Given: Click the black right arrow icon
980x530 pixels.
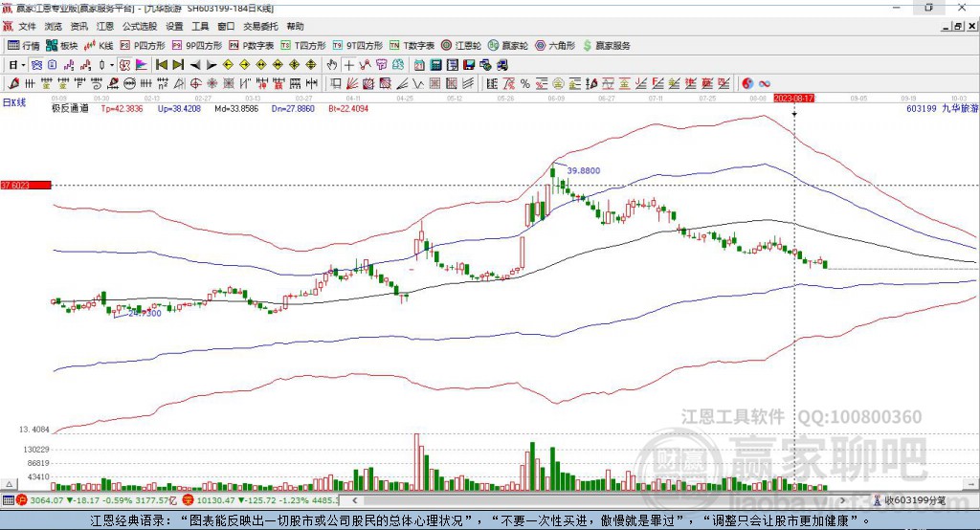Looking at the screenshot, I should [212, 65].
